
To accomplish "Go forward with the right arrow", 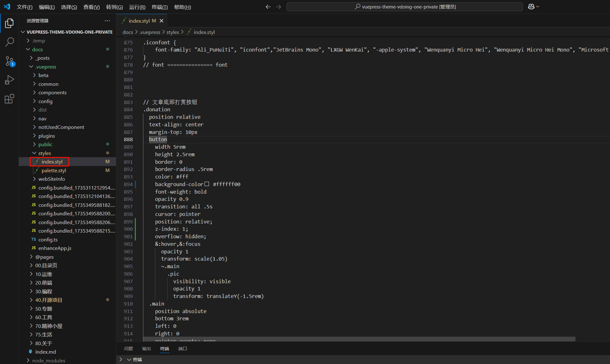I will point(278,7).
